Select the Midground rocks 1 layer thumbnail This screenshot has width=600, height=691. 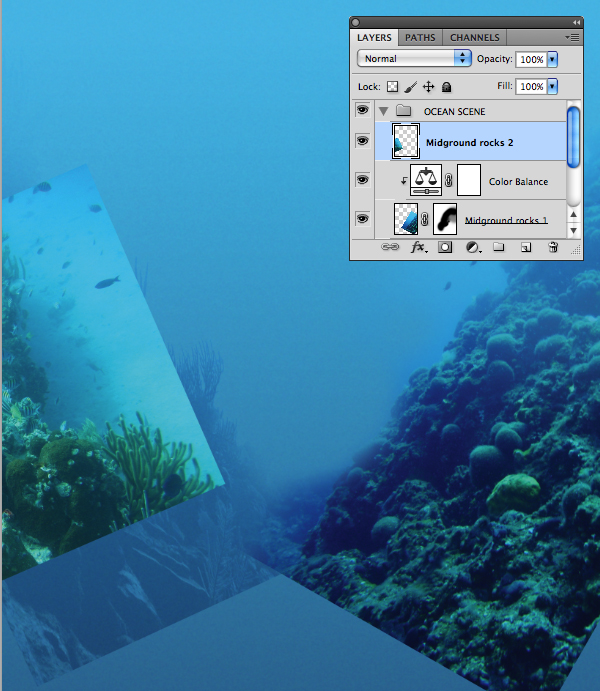[406, 219]
